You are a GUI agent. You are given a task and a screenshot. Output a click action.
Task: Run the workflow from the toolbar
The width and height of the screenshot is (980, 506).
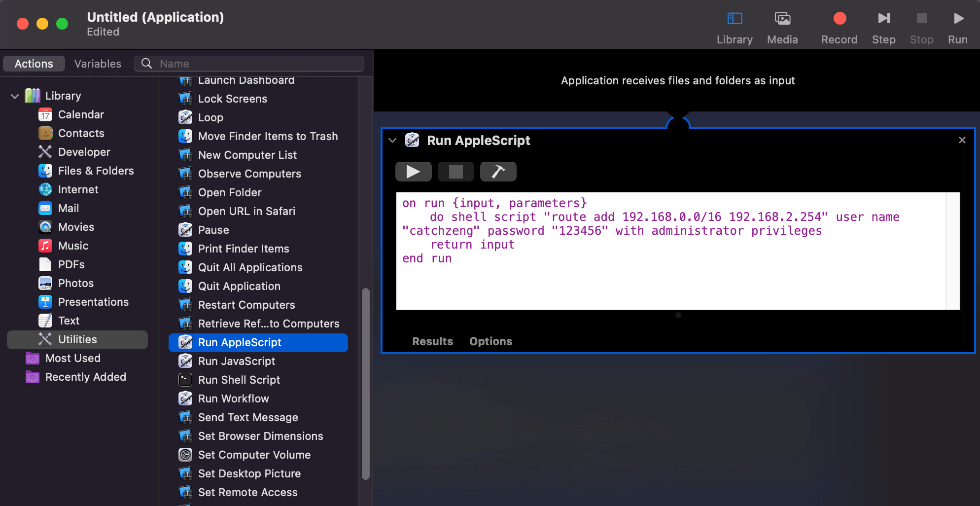958,28
